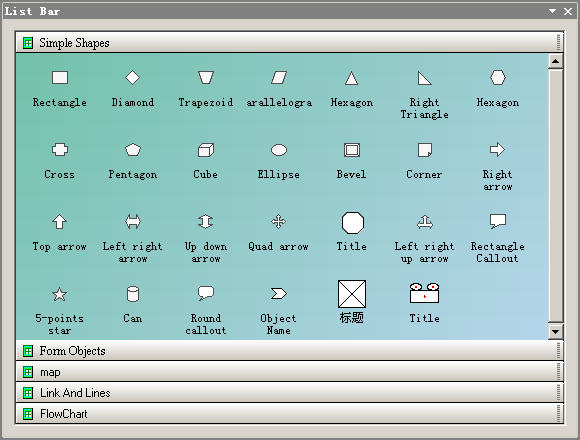Select the Ellipse shape
The image size is (580, 440).
[279, 150]
